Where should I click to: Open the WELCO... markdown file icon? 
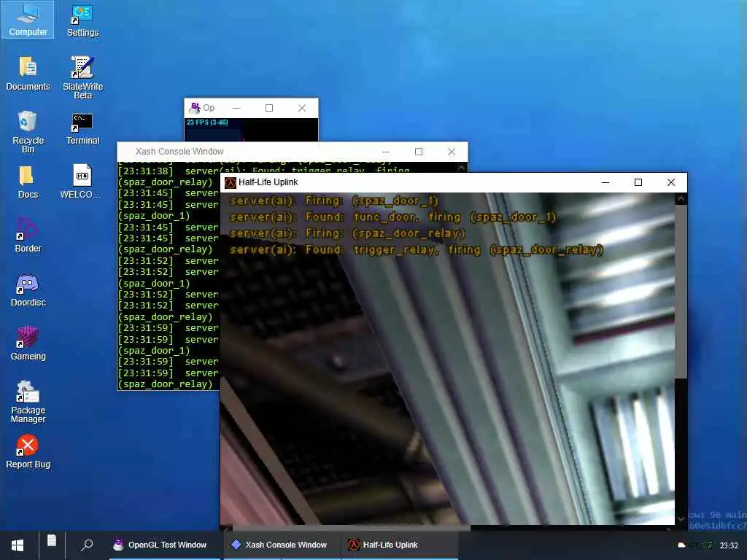click(x=80, y=182)
